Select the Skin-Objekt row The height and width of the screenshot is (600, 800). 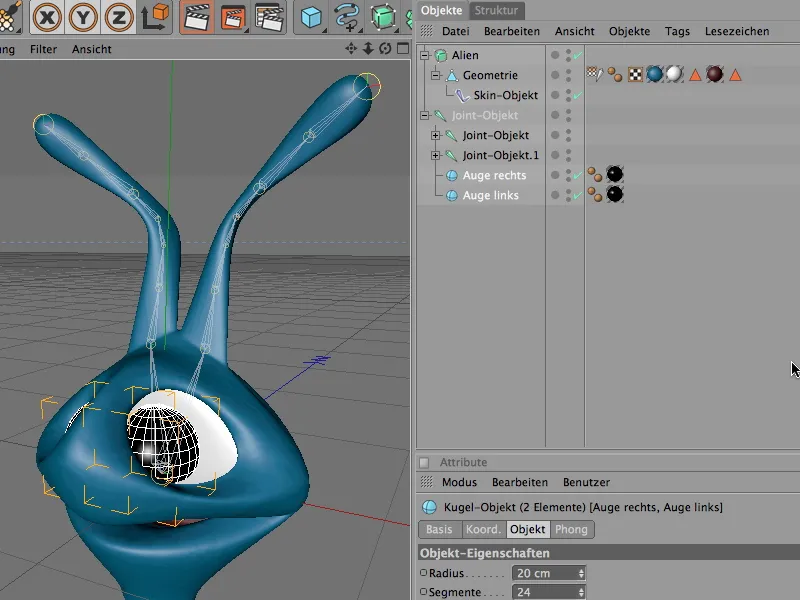click(x=506, y=95)
